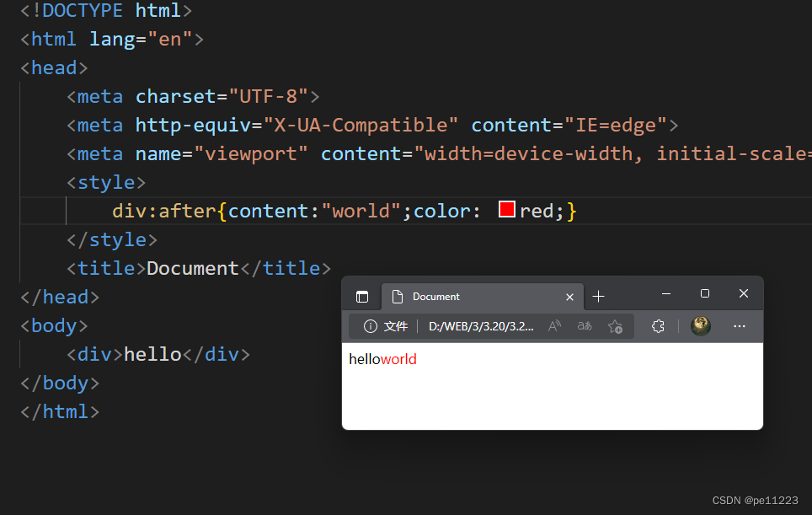Click the closing </style> tag
The image size is (812, 515).
(x=112, y=240)
